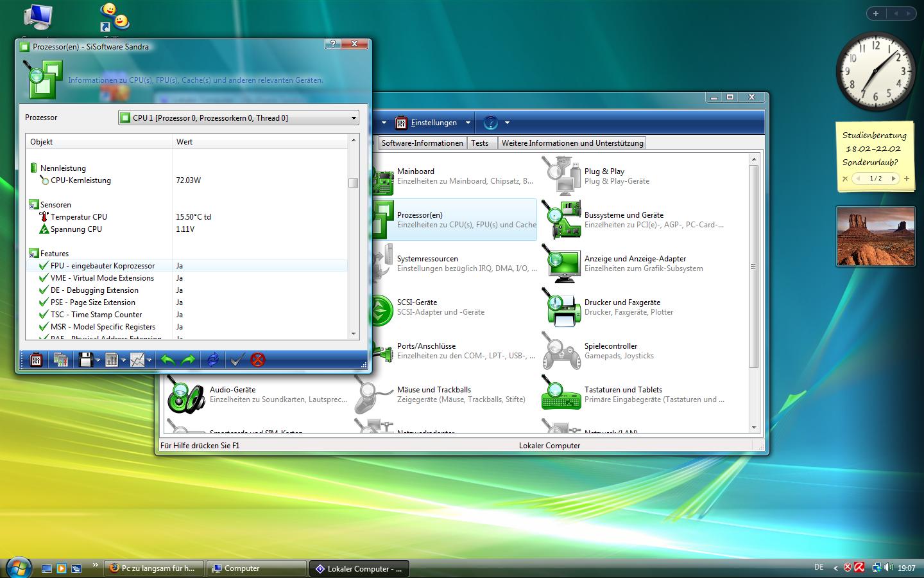
Task: Select the Nennleistung group row
Action: pyautogui.click(x=187, y=168)
